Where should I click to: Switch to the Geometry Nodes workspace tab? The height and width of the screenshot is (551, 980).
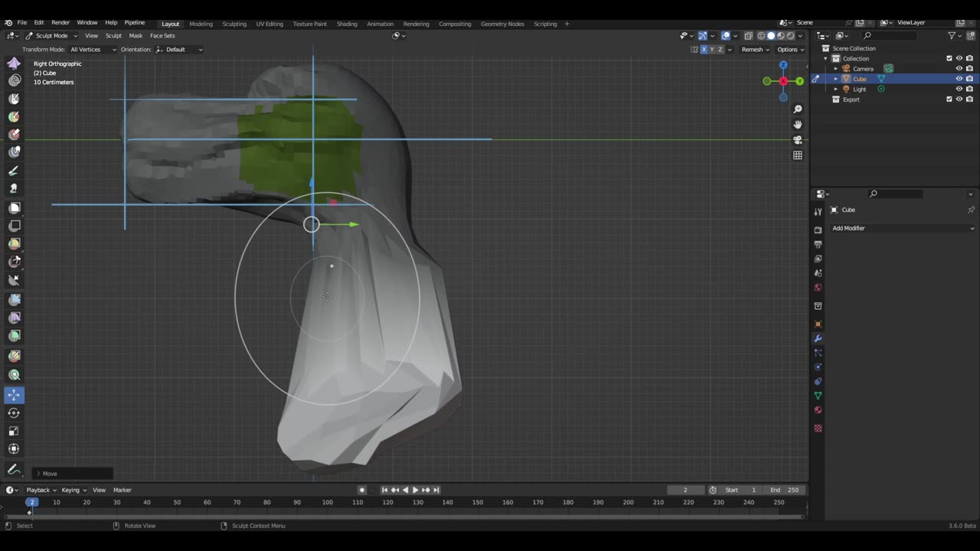pos(502,24)
